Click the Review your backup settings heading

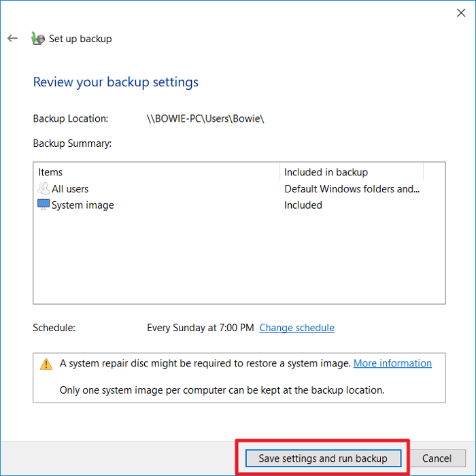click(116, 82)
